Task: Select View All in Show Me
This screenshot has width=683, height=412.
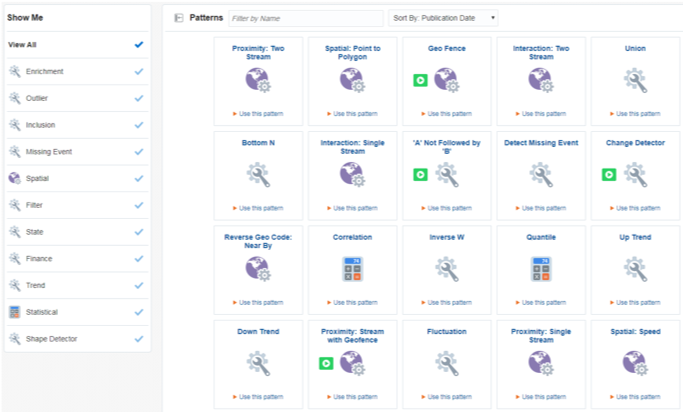Action: (x=22, y=45)
